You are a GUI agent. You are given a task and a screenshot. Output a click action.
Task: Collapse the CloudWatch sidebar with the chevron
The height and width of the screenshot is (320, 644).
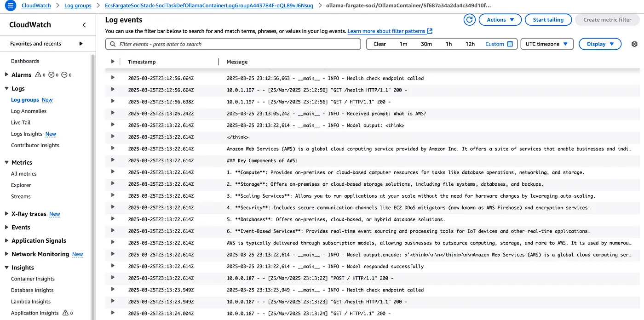click(x=84, y=25)
